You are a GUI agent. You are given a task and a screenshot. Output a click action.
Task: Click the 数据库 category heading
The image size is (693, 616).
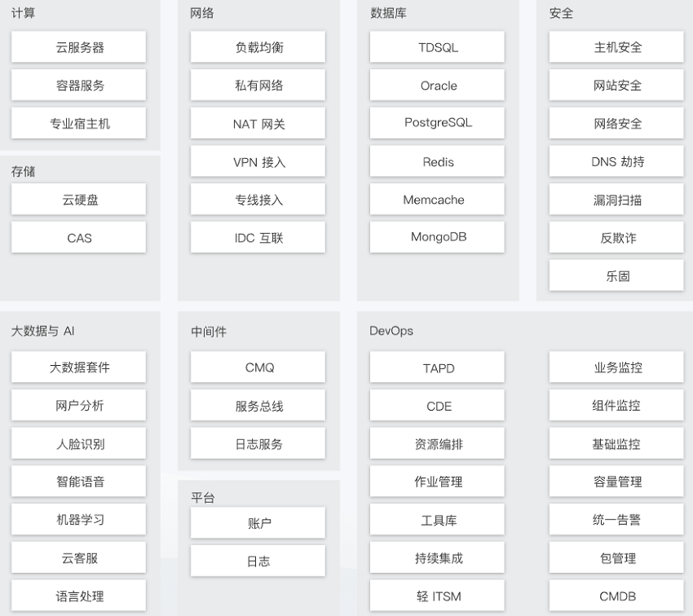[x=388, y=13]
